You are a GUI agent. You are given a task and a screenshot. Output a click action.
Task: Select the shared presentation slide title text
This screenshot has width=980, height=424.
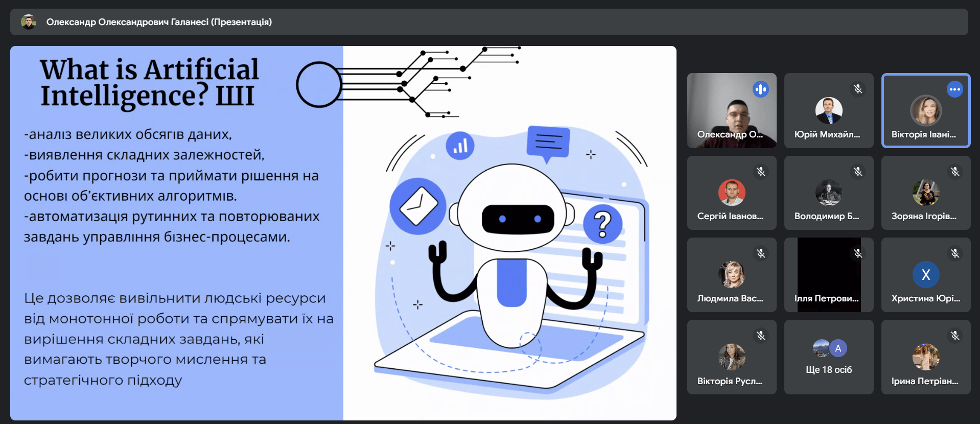click(x=149, y=82)
